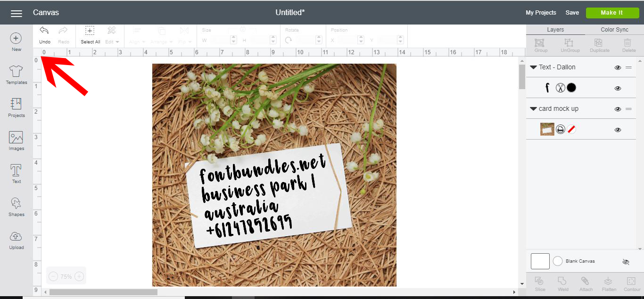This screenshot has width=644, height=299.
Task: Open the Upload panel
Action: coord(16,240)
